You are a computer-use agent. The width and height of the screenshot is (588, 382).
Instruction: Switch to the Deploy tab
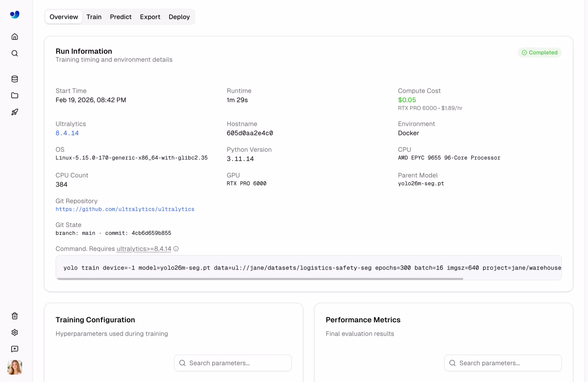tap(179, 17)
